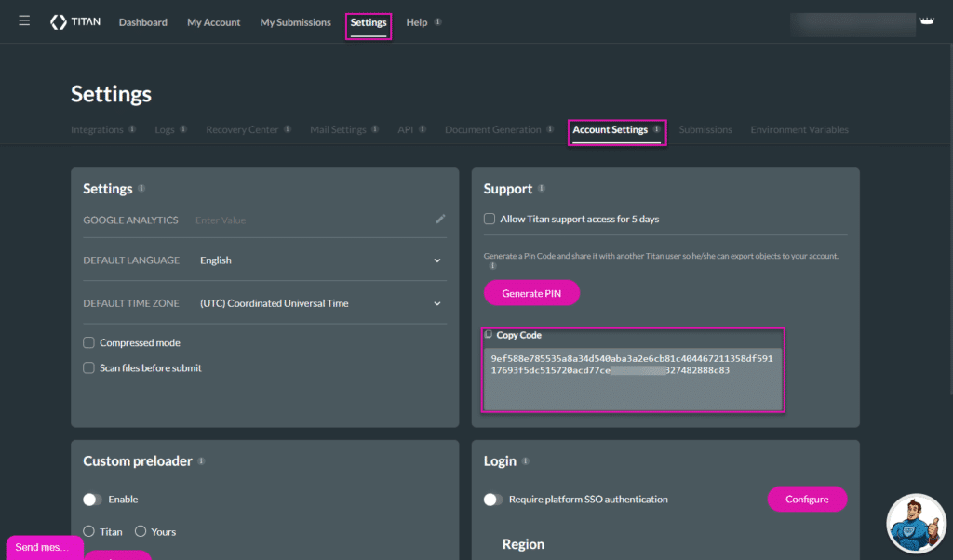
Task: Click the Generate PIN button
Action: [531, 293]
